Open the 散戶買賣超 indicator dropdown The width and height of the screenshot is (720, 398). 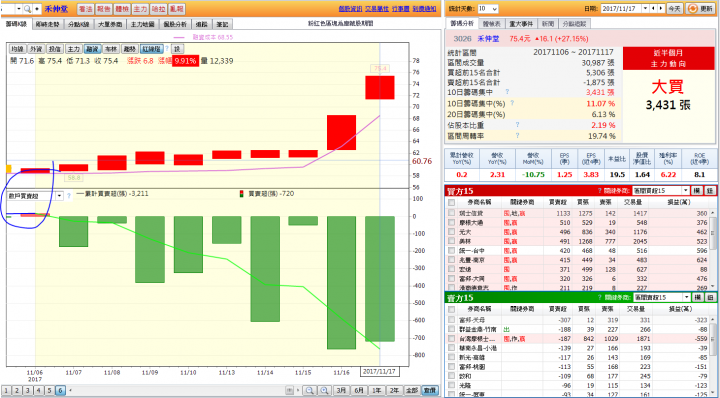coord(59,196)
